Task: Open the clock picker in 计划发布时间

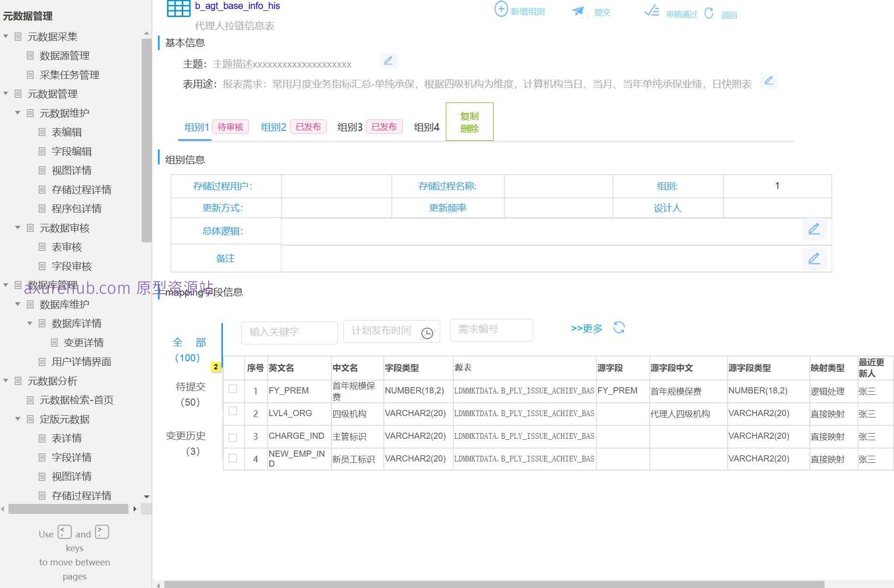Action: click(426, 334)
